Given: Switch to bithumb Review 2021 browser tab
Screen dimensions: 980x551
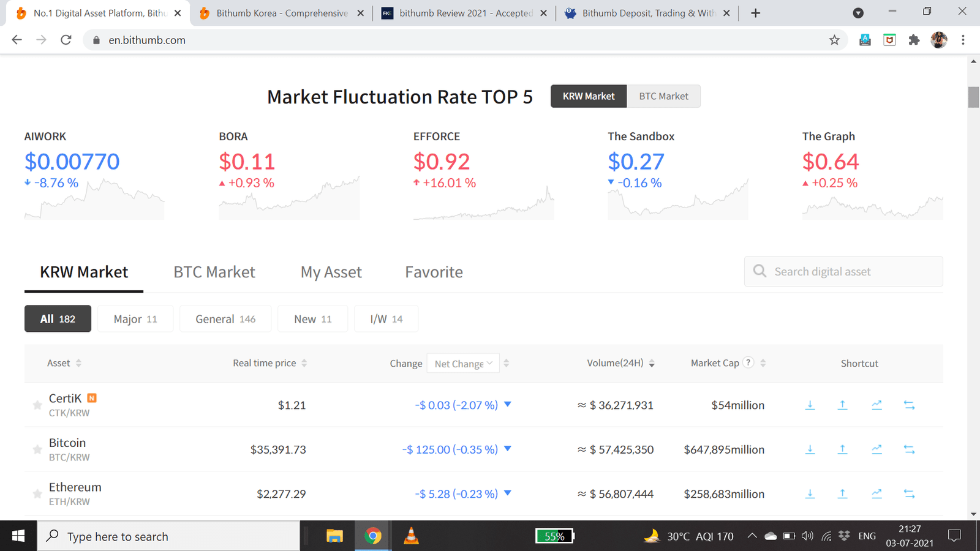Looking at the screenshot, I should coord(462,13).
